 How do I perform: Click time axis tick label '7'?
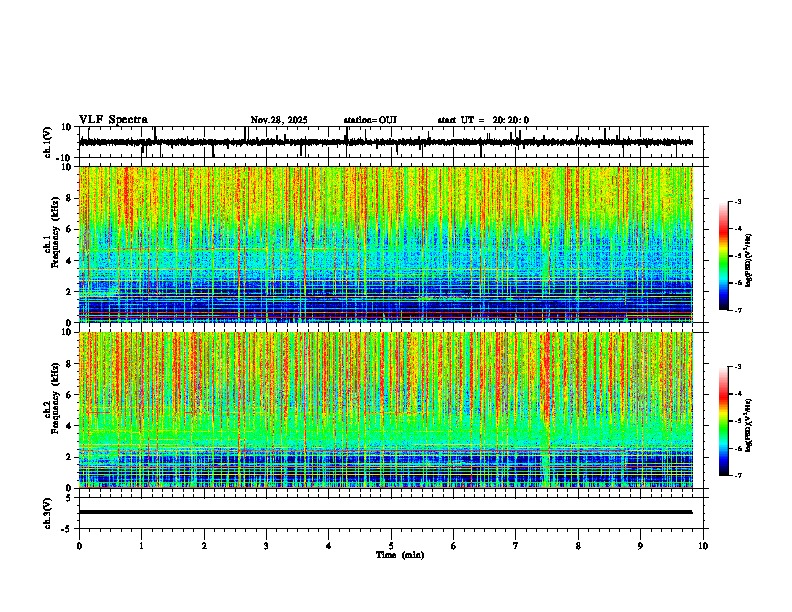coord(516,546)
